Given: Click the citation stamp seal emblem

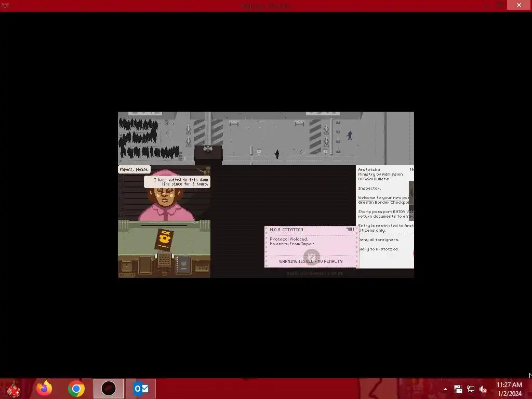Looking at the screenshot, I should pyautogui.click(x=311, y=257).
